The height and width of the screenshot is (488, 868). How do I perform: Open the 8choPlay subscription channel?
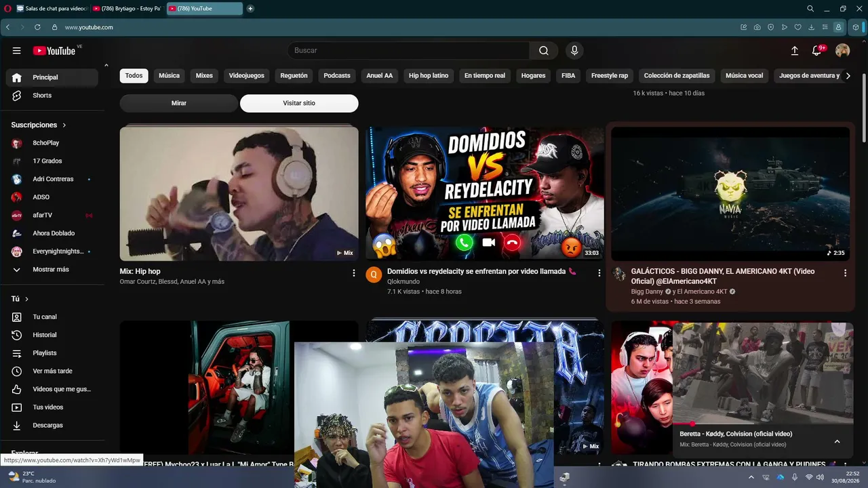52,143
